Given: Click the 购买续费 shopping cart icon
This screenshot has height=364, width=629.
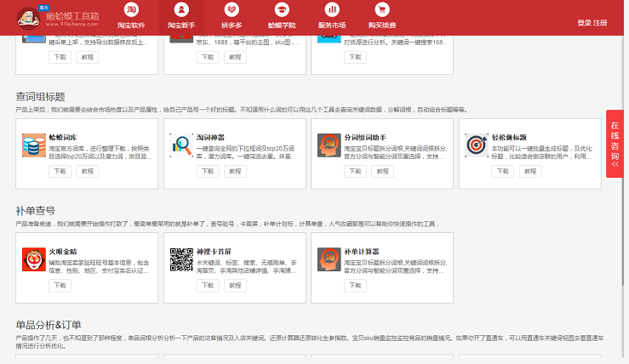Looking at the screenshot, I should (x=382, y=9).
